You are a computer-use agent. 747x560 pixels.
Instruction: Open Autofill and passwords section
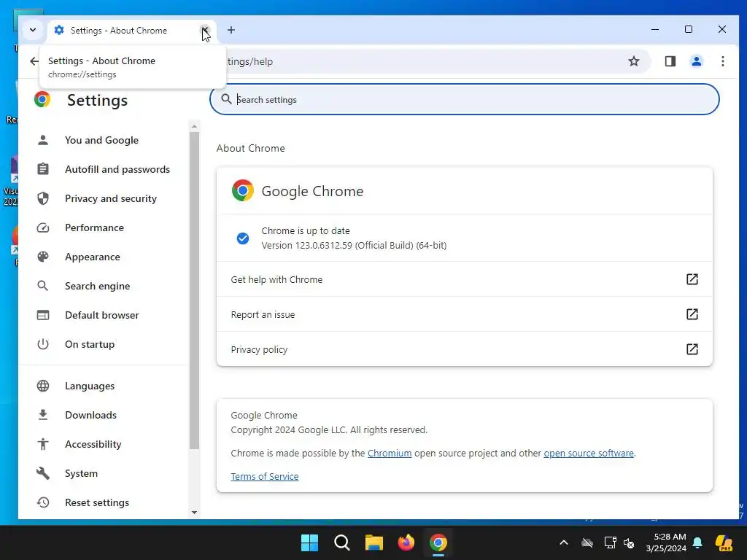tap(117, 169)
